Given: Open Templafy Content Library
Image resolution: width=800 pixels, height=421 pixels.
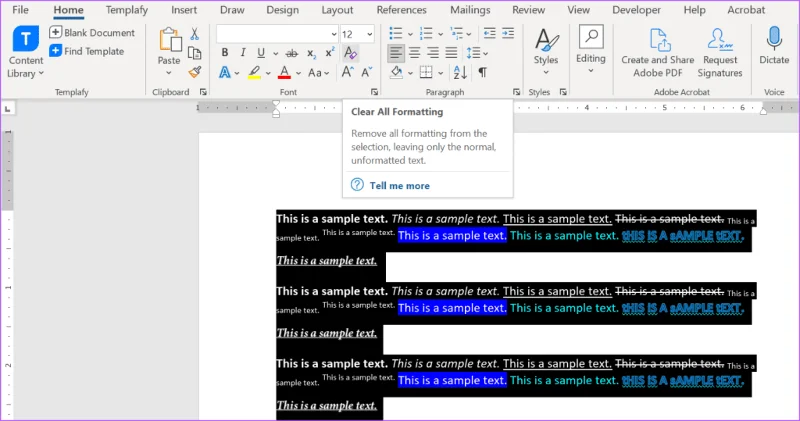Looking at the screenshot, I should click(x=26, y=52).
